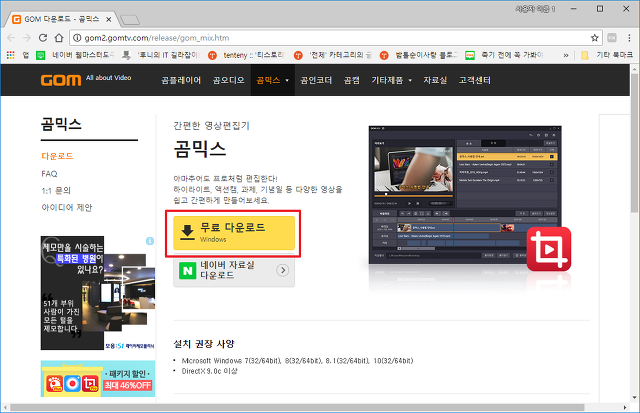This screenshot has width=640, height=413.
Task: Click the yellow 무료 다운로드 button
Action: click(x=234, y=233)
